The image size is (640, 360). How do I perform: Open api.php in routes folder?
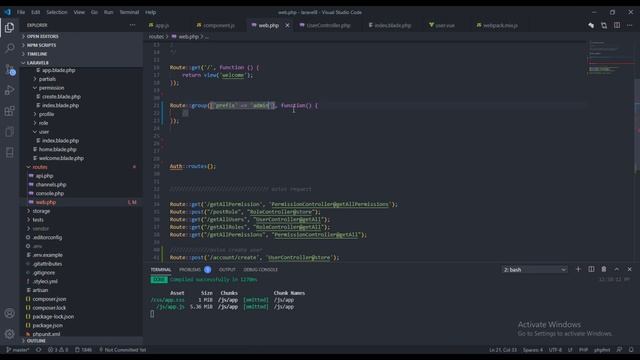[x=44, y=176]
